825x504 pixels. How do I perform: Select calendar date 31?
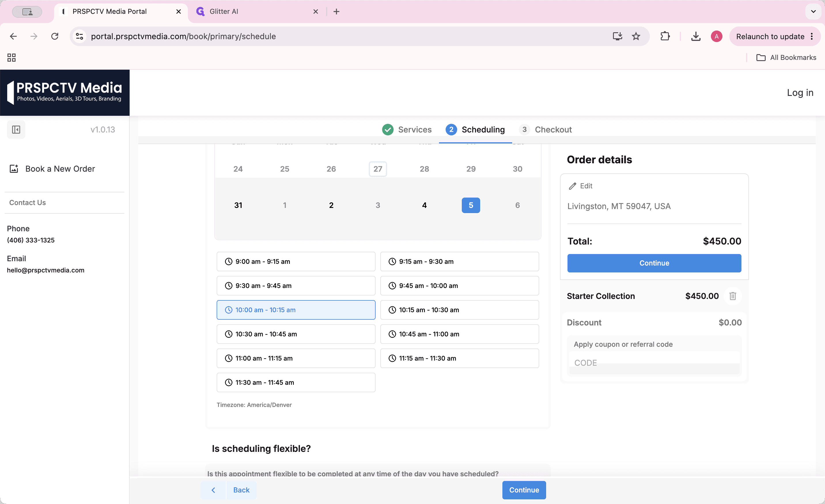238,205
